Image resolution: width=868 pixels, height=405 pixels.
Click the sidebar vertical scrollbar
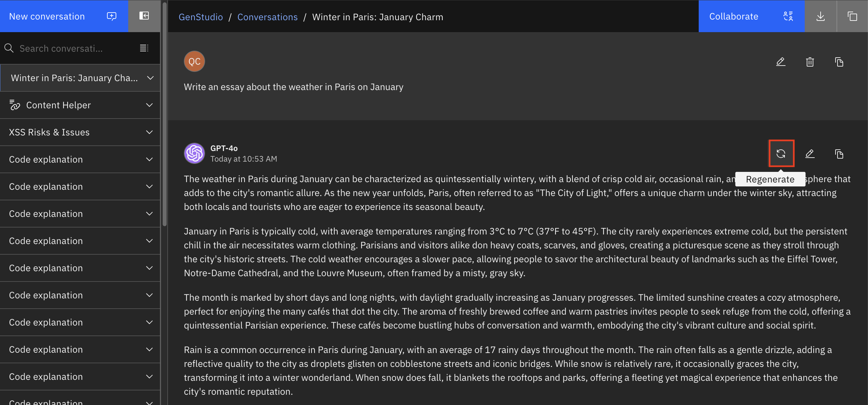click(164, 115)
